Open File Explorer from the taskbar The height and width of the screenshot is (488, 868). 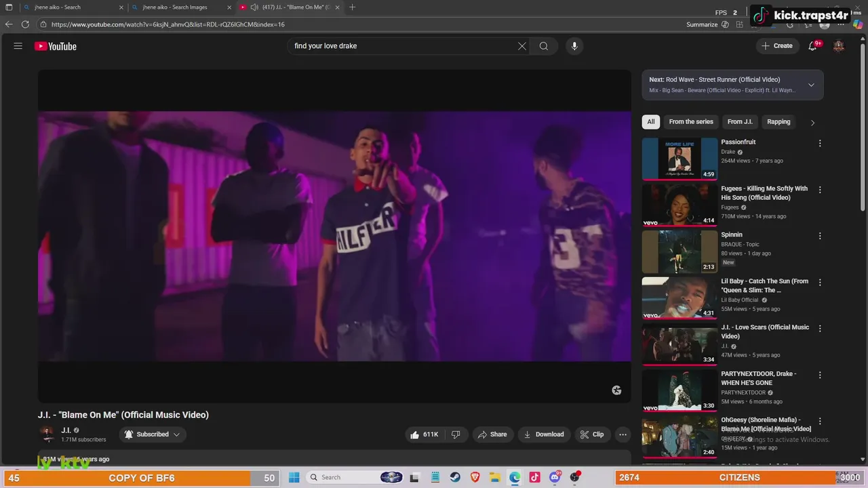point(495,477)
